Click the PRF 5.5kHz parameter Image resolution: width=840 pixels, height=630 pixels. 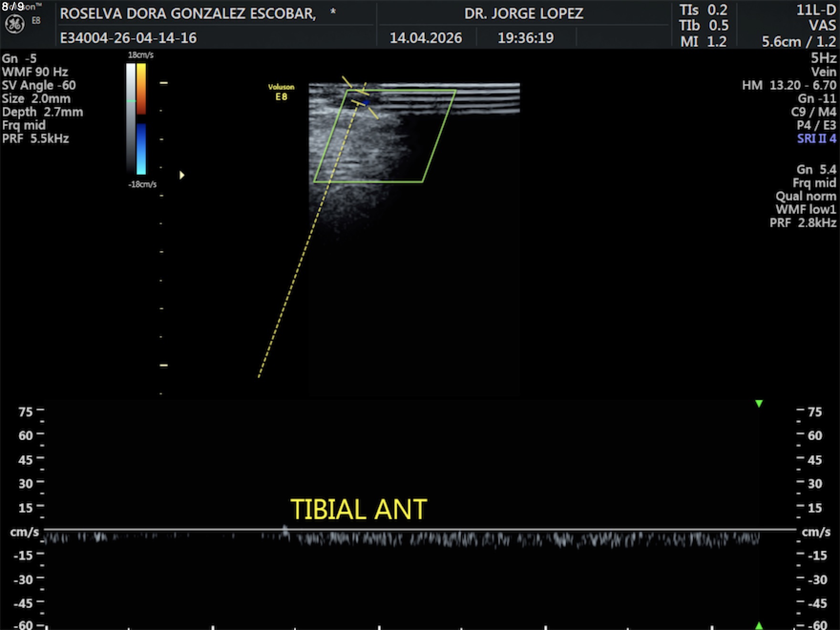point(36,139)
